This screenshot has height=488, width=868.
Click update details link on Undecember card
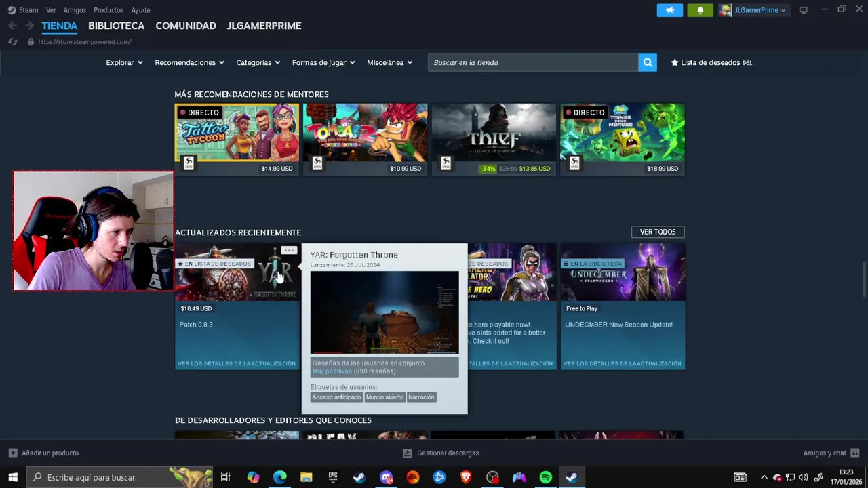[x=623, y=363]
